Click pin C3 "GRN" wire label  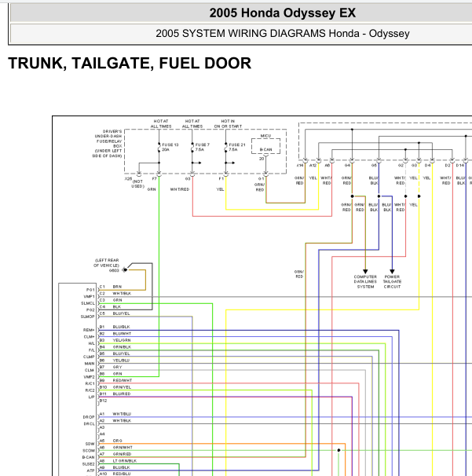(x=117, y=300)
